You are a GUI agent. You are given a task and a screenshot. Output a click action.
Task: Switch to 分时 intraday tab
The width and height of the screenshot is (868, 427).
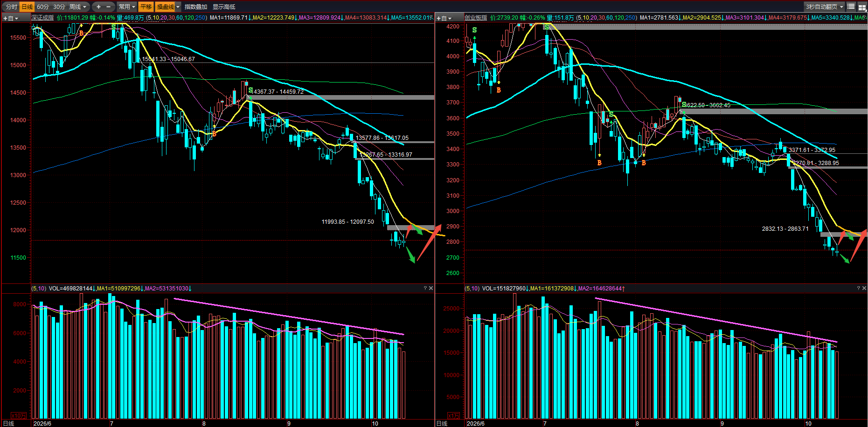(11, 7)
